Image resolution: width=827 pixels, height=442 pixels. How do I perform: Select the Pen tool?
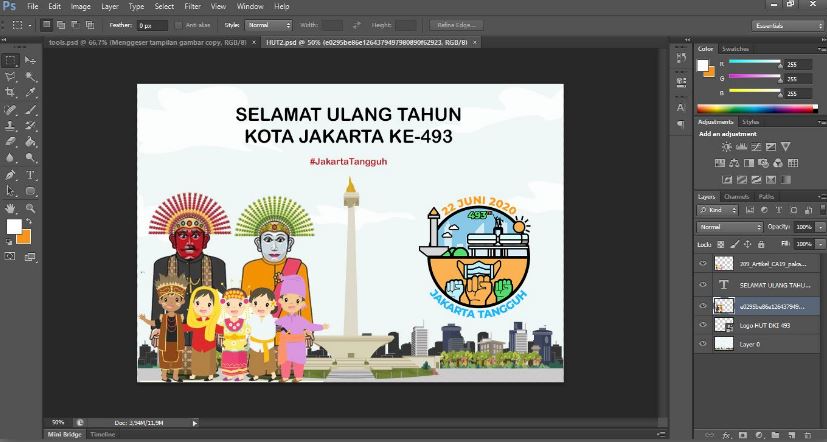coord(11,175)
